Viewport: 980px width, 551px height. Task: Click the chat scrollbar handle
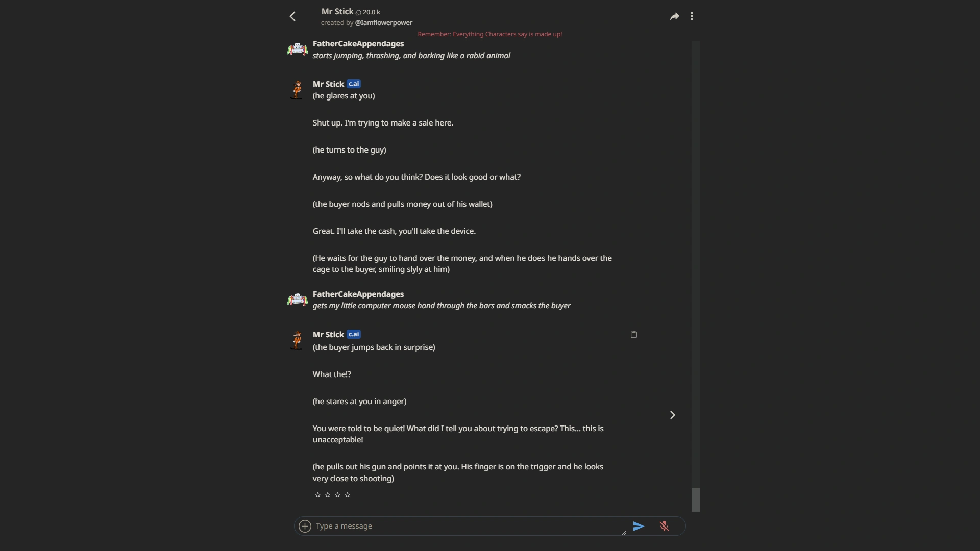696,499
